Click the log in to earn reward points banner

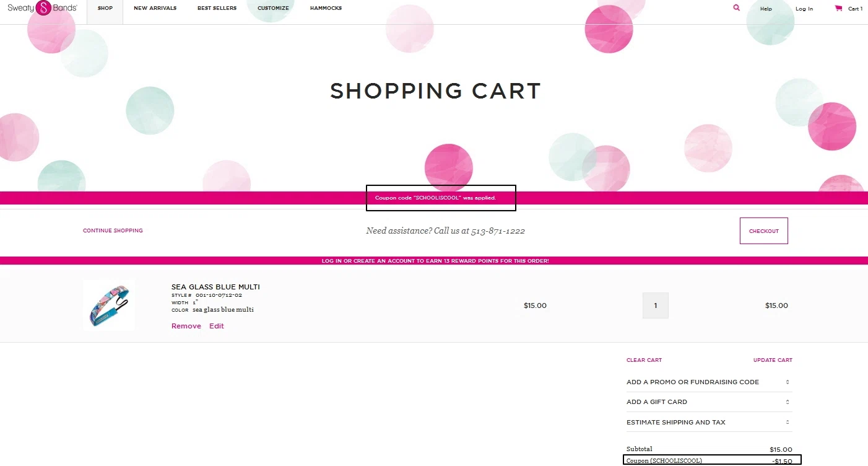[435, 261]
